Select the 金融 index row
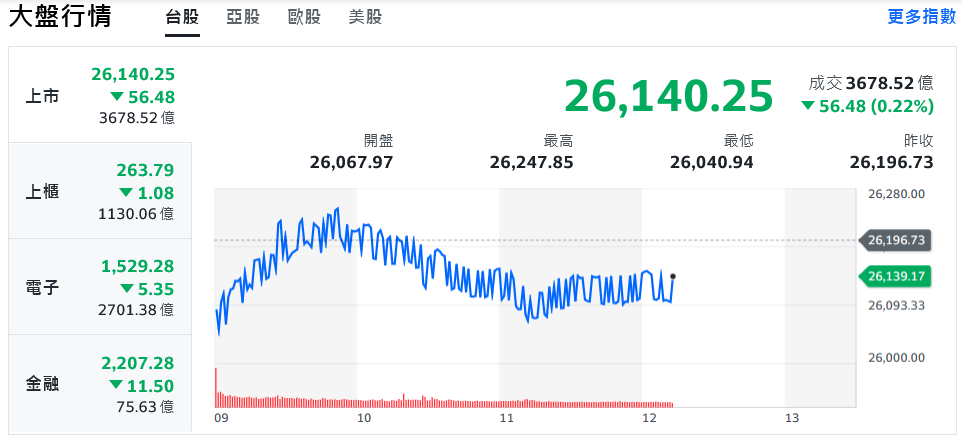Viewport: 962px width, 441px height. click(x=100, y=384)
